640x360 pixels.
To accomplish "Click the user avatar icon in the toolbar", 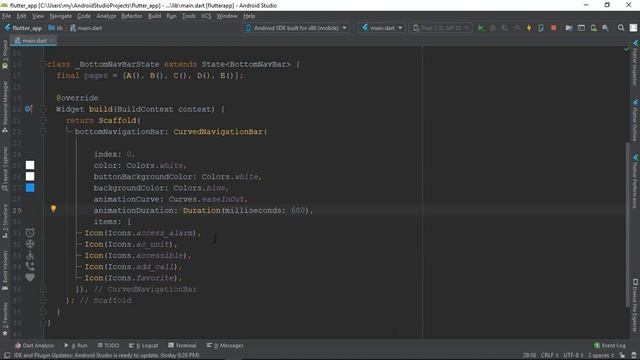I will tap(633, 28).
